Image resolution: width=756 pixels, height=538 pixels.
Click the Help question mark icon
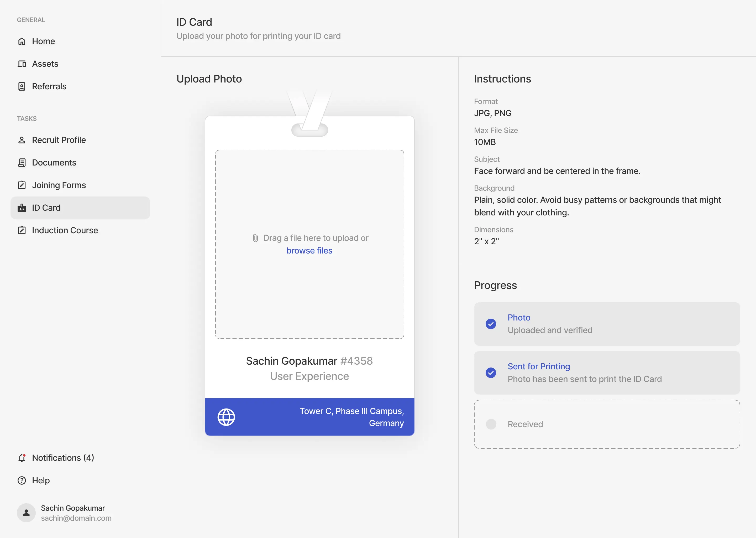pyautogui.click(x=22, y=480)
